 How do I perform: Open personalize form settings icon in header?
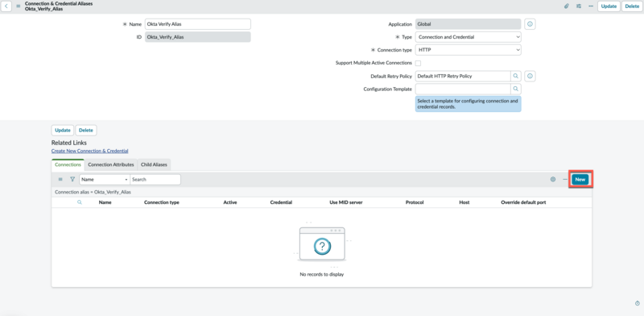tap(579, 6)
